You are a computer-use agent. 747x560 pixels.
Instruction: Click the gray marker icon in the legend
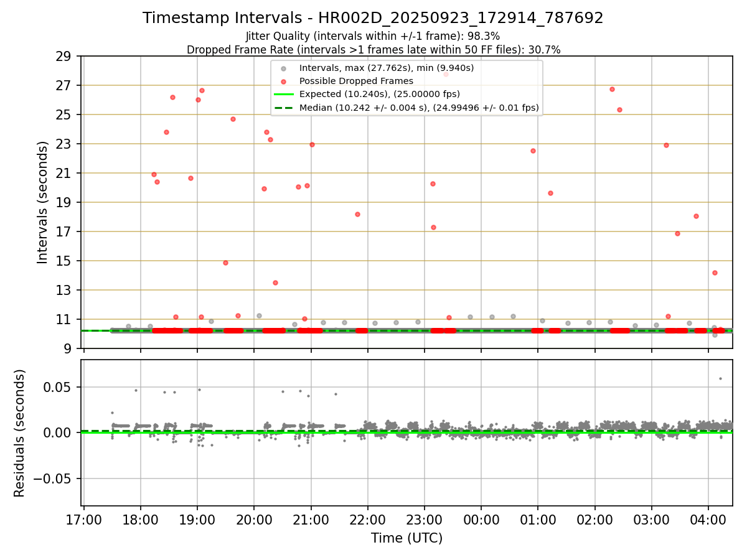[x=284, y=68]
